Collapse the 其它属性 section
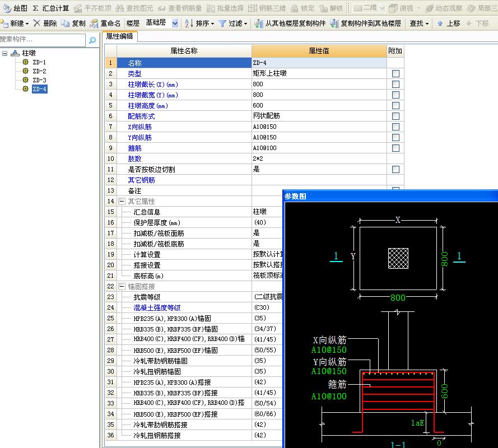Image resolution: width=498 pixels, height=448 pixels. [x=122, y=201]
